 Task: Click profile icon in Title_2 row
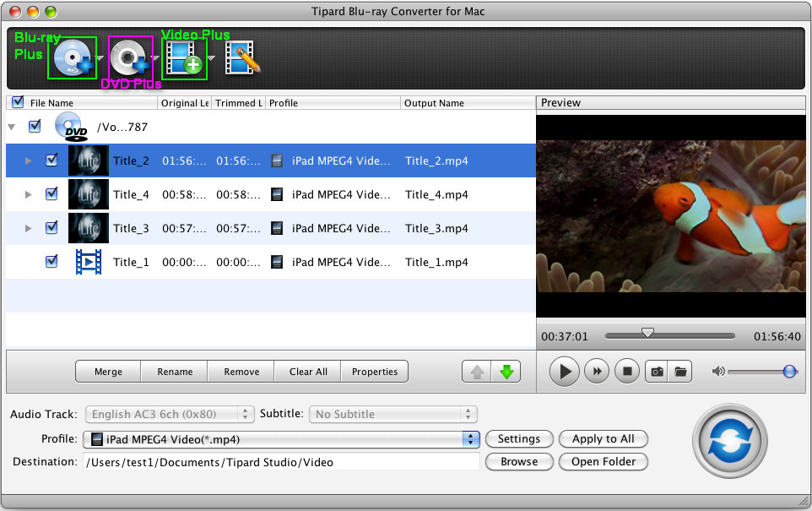277,160
